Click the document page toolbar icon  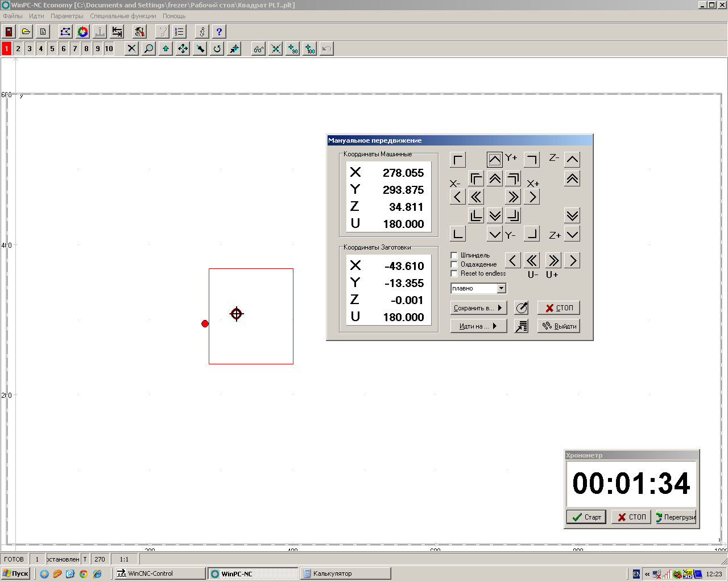[x=43, y=32]
